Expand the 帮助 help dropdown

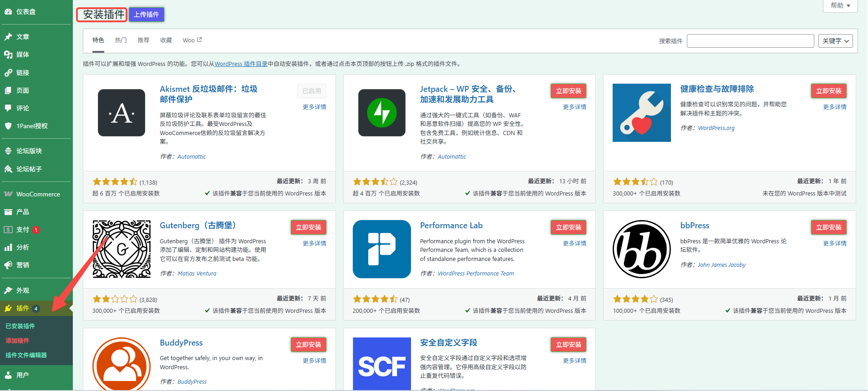pyautogui.click(x=840, y=5)
